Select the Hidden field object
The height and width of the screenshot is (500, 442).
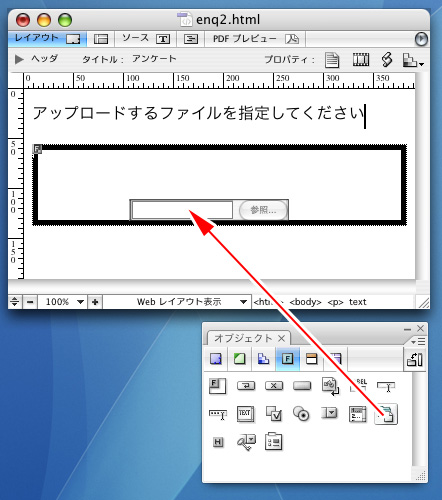coord(218,442)
